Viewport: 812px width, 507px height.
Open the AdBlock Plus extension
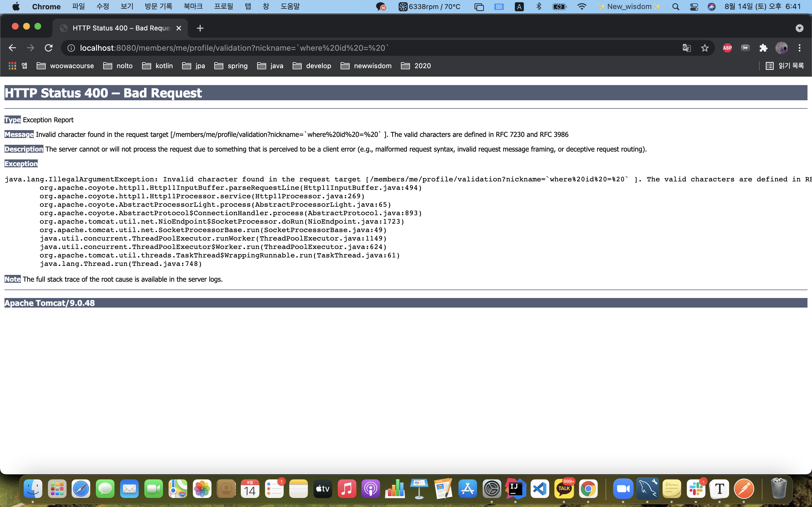click(727, 48)
